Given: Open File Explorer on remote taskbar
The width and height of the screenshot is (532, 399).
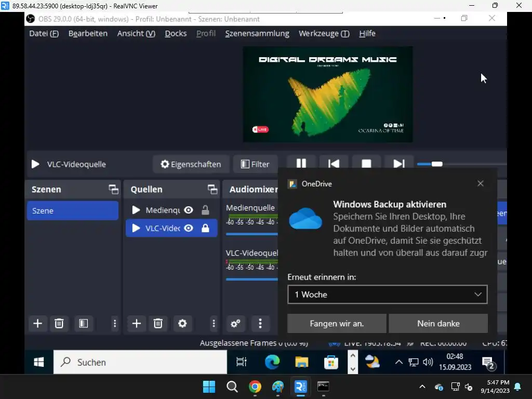Looking at the screenshot, I should click(302, 362).
